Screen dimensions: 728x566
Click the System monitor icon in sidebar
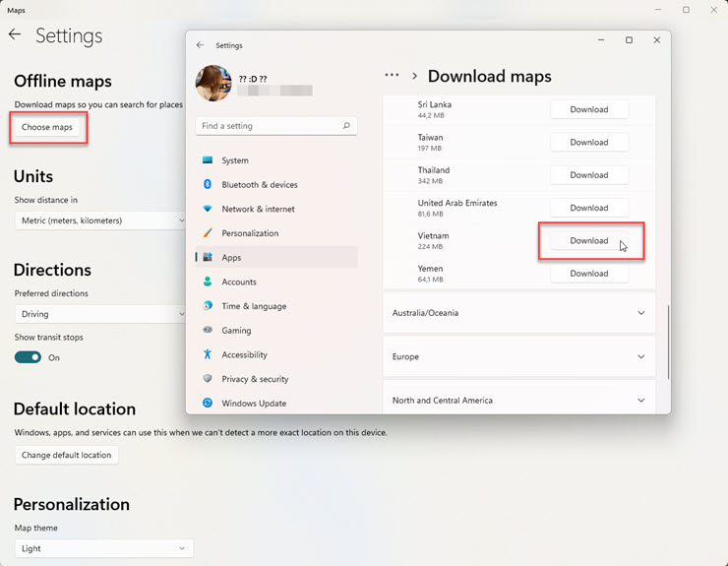pos(208,160)
